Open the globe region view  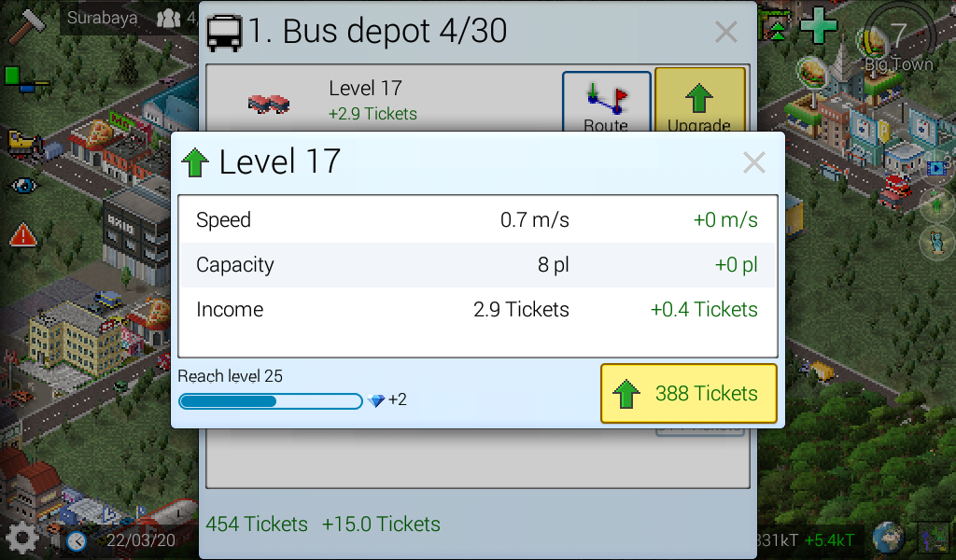click(x=887, y=538)
